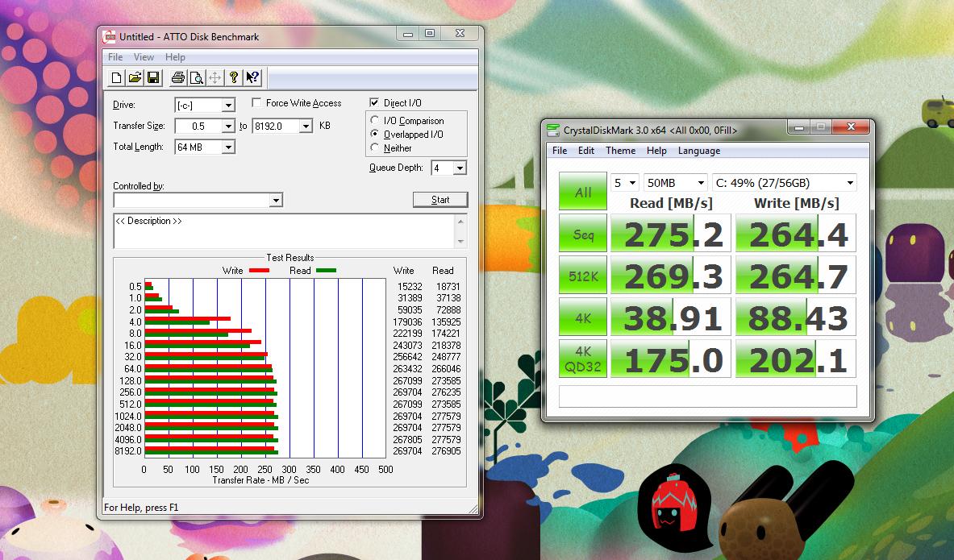The width and height of the screenshot is (954, 560).
Task: Click the 4K write value 88.43
Action: pos(796,317)
